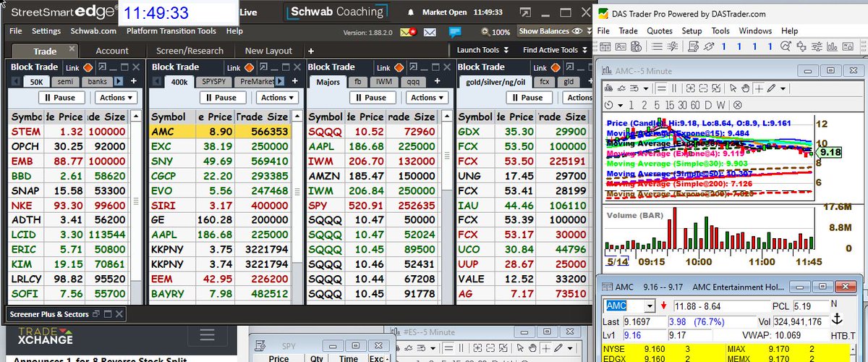Select the horizontal line tool in AMC chart
Image resolution: width=868 pixels, height=362 pixels.
tap(661, 88)
